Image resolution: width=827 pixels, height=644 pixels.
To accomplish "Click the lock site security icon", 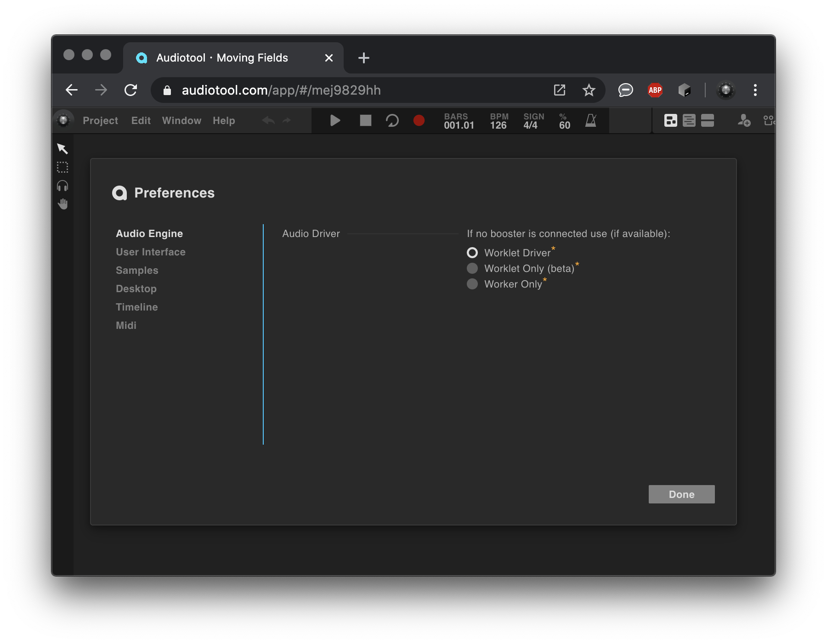I will pos(167,90).
